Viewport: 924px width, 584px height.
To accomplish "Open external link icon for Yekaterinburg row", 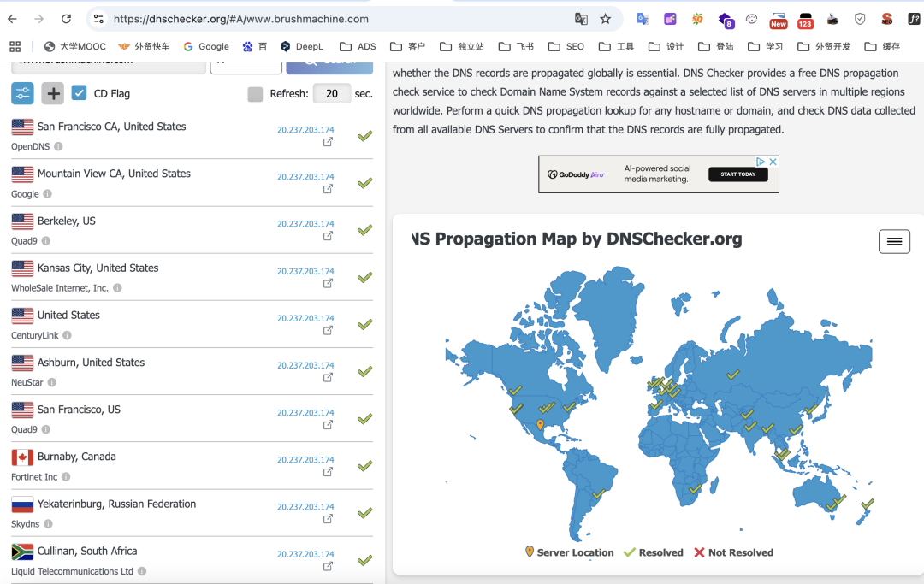I will tap(328, 519).
